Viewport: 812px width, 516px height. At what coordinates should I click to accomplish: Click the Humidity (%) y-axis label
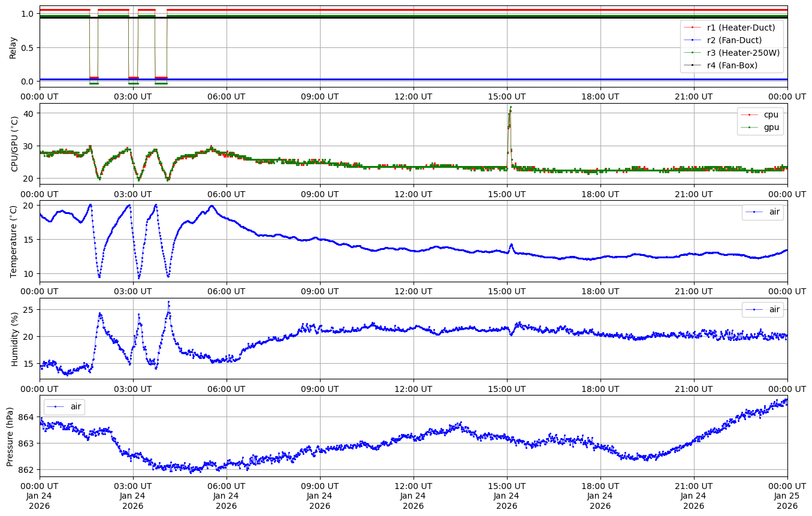14,339
